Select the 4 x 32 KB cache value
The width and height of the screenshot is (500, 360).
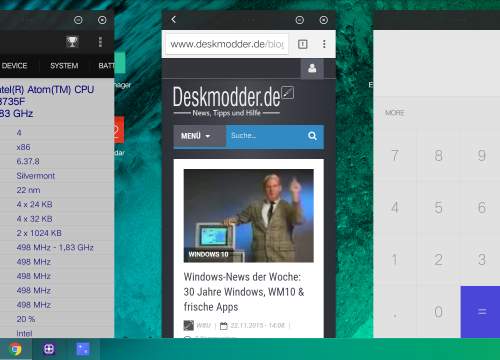[34, 219]
